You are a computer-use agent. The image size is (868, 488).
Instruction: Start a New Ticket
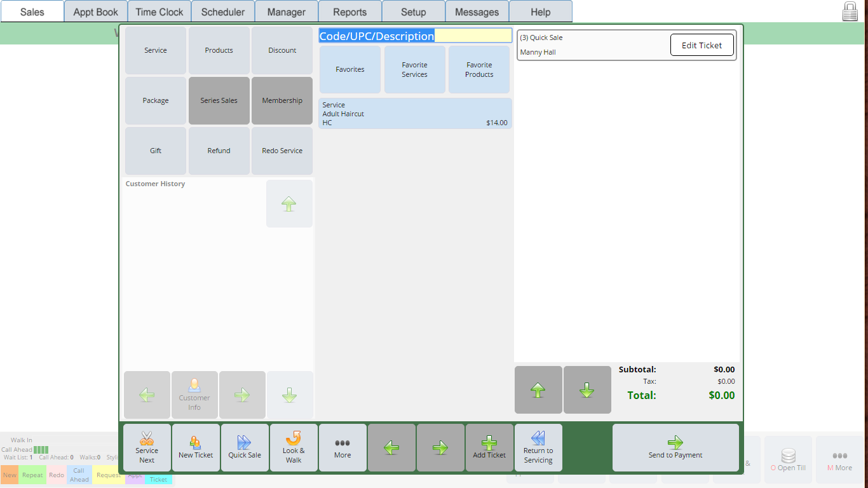pyautogui.click(x=196, y=447)
